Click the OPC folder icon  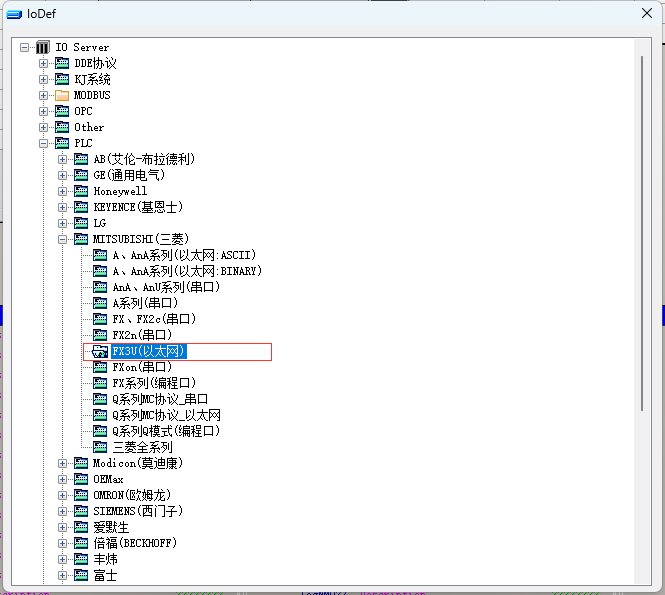[x=62, y=111]
